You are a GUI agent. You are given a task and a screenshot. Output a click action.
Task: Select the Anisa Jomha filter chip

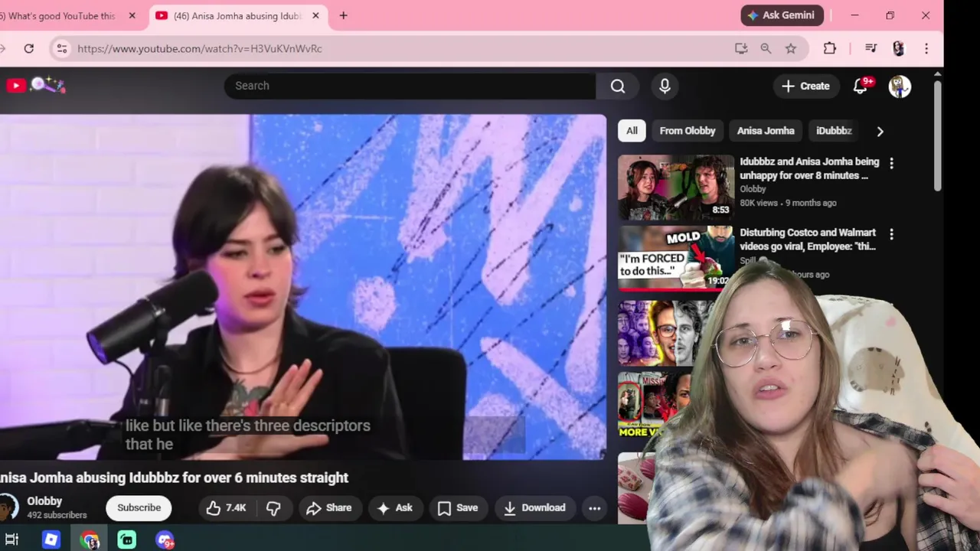766,131
